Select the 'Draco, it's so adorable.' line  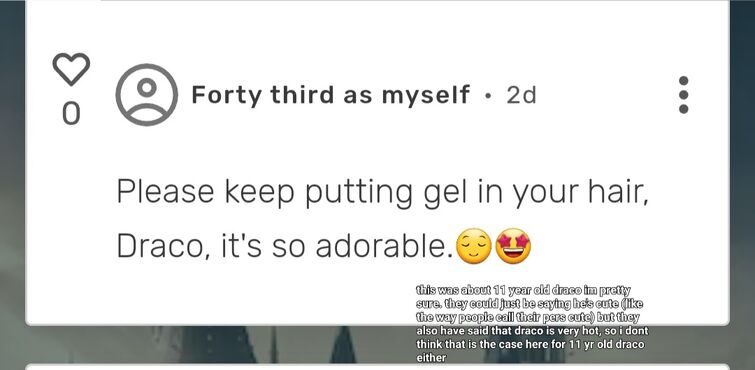(285, 246)
